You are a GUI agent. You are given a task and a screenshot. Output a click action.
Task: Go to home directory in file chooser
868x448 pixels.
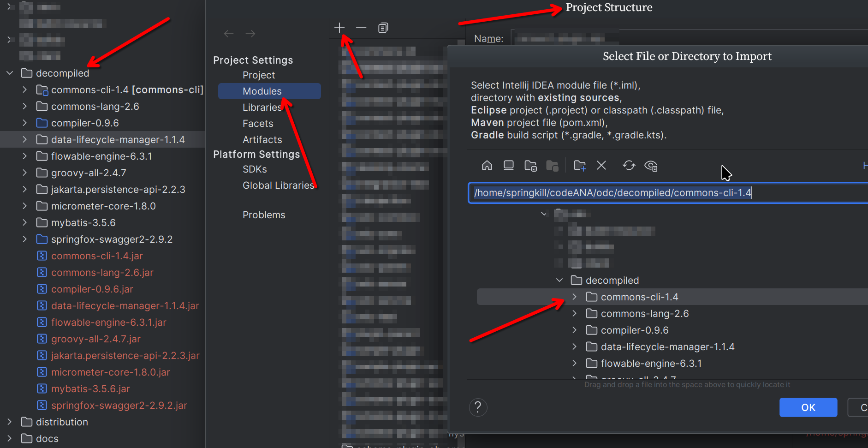click(487, 165)
